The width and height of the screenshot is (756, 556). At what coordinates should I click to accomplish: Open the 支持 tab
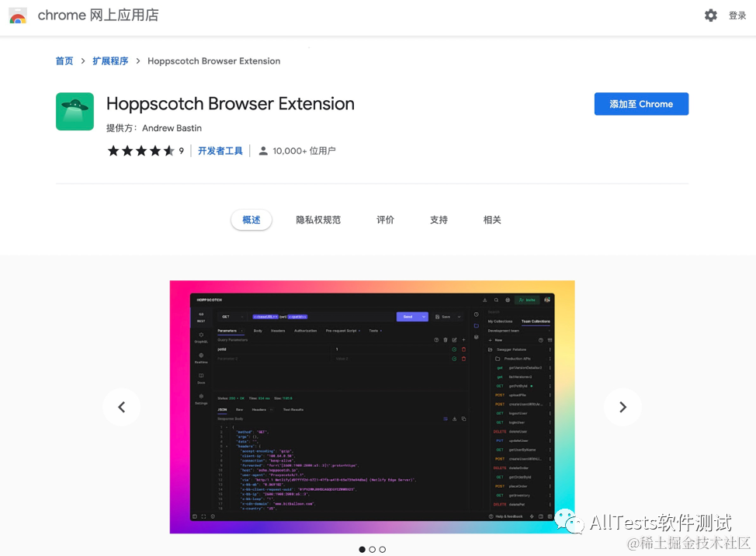438,220
